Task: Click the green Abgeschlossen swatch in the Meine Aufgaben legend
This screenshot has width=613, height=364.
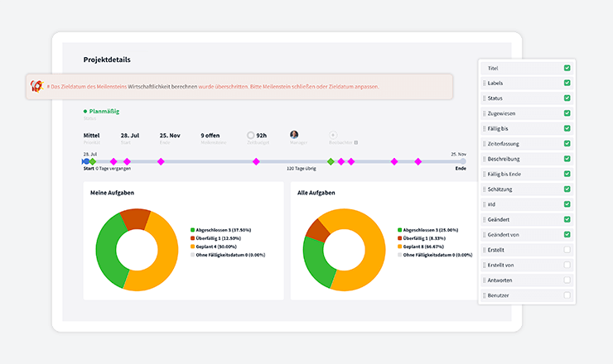Action: pyautogui.click(x=192, y=230)
